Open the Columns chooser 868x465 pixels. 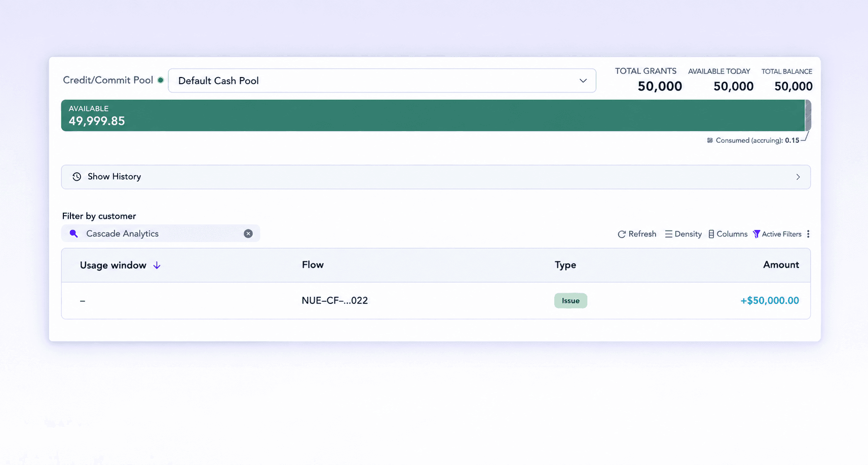click(728, 234)
